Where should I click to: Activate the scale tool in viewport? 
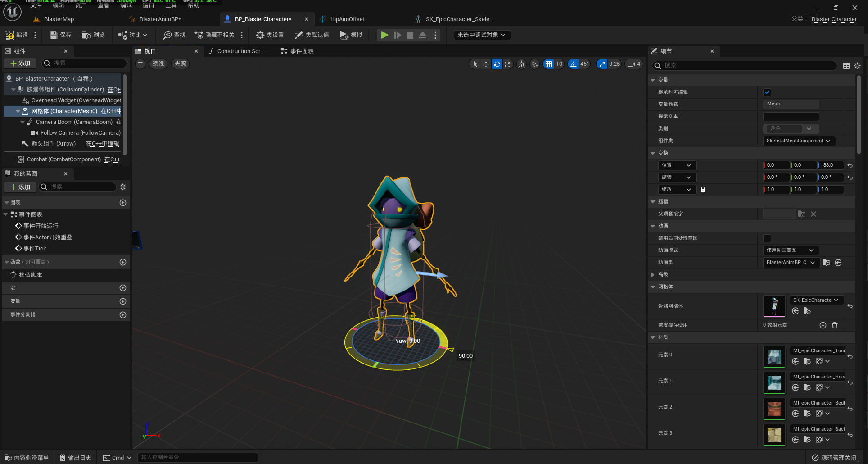tap(508, 64)
